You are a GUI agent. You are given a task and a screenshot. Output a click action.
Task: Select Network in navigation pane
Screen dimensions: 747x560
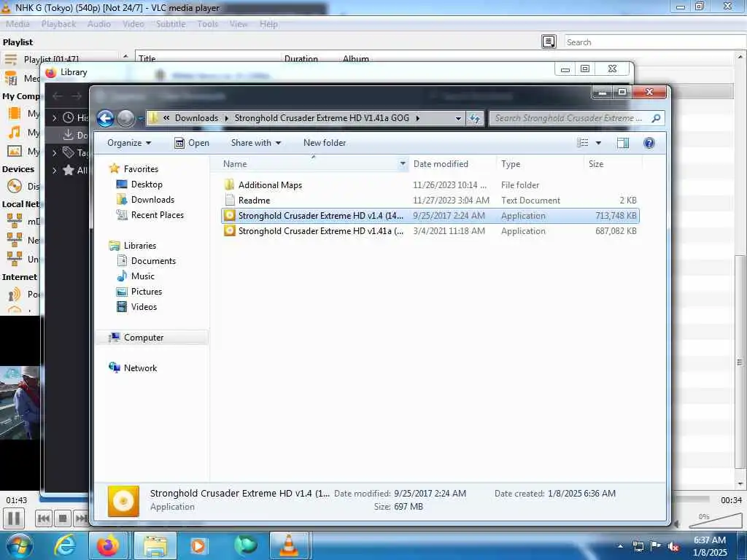[x=140, y=368]
